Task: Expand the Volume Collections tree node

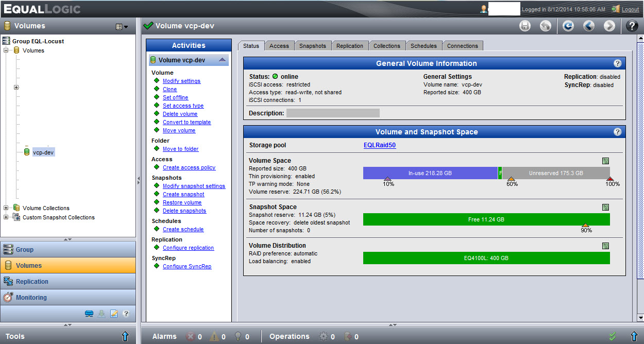Action: (x=6, y=208)
